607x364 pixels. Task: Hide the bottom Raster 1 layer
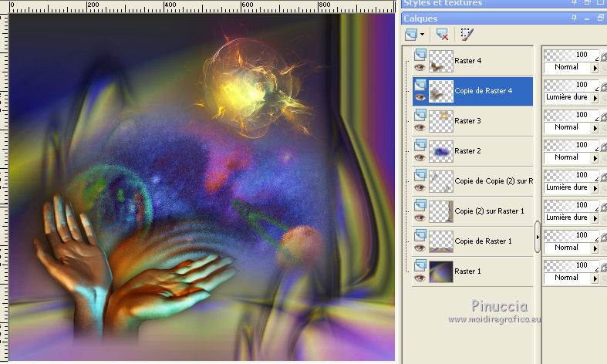click(420, 278)
